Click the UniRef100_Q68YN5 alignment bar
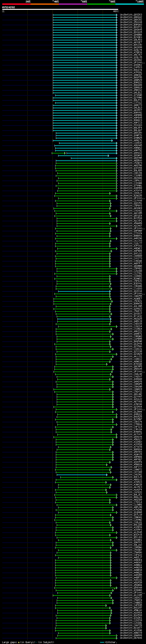Screen dimensions: 146x644 (94, 158)
